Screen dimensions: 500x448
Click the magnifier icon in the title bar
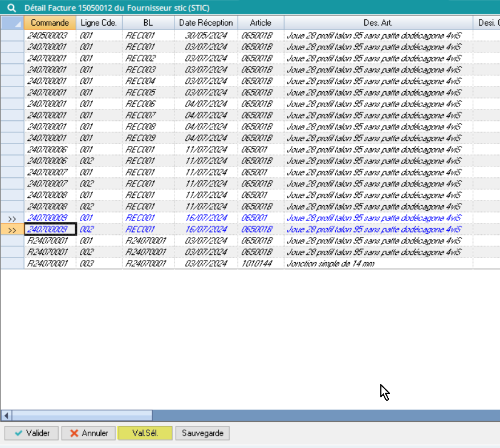[10, 8]
